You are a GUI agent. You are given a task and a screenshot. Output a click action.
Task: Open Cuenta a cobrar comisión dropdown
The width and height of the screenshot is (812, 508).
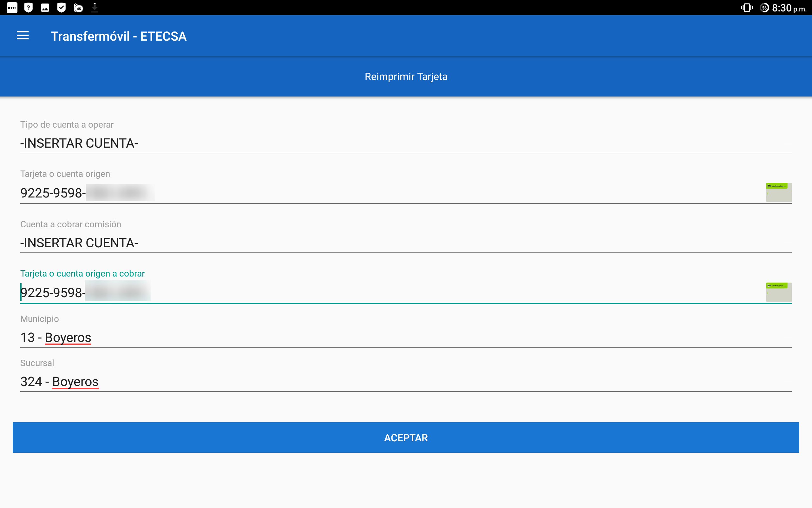(x=406, y=243)
